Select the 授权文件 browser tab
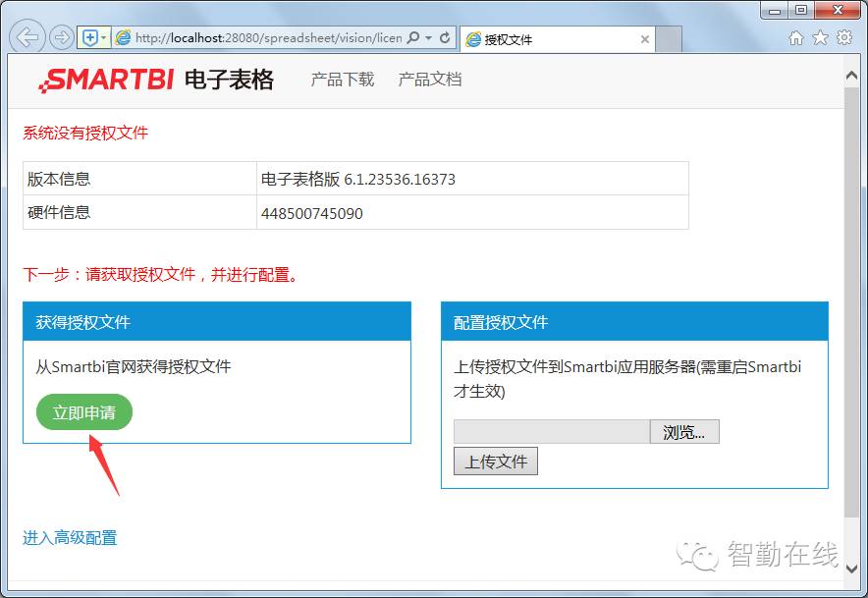This screenshot has height=598, width=868. [557, 38]
